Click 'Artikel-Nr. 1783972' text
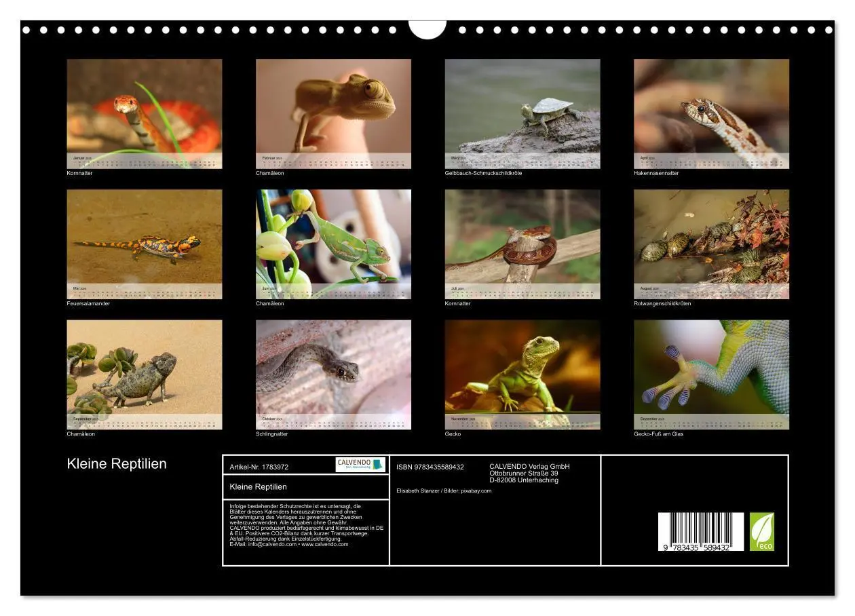Viewport: 855px width, 616px height. pyautogui.click(x=259, y=467)
